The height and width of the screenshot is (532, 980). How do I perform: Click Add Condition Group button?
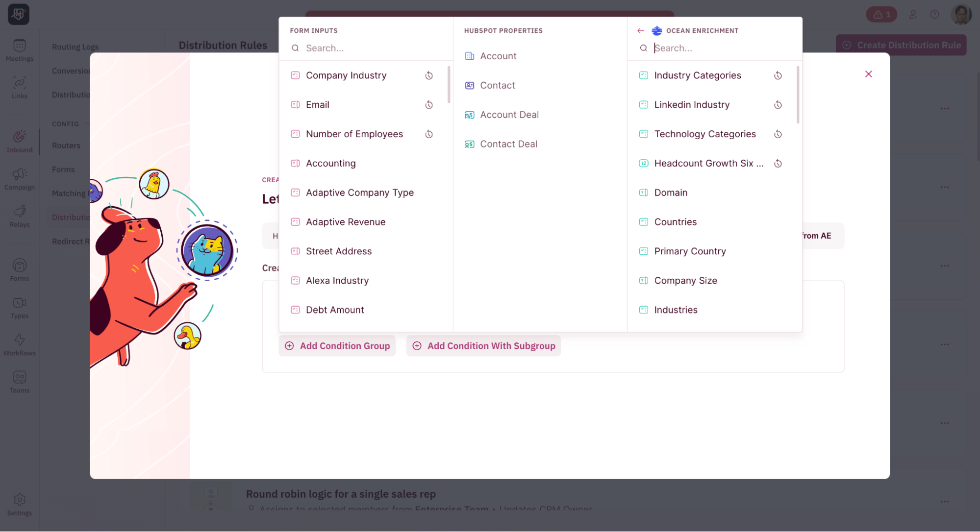pyautogui.click(x=337, y=346)
